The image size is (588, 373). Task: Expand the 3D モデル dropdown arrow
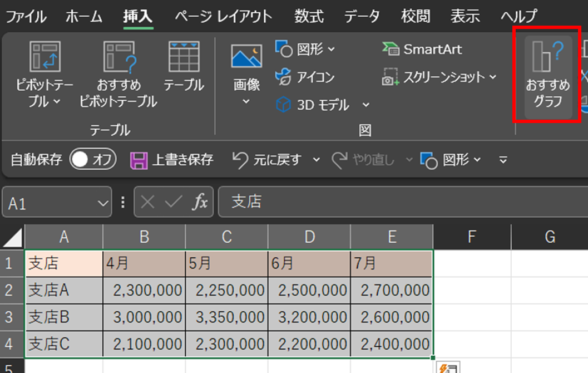(x=365, y=105)
